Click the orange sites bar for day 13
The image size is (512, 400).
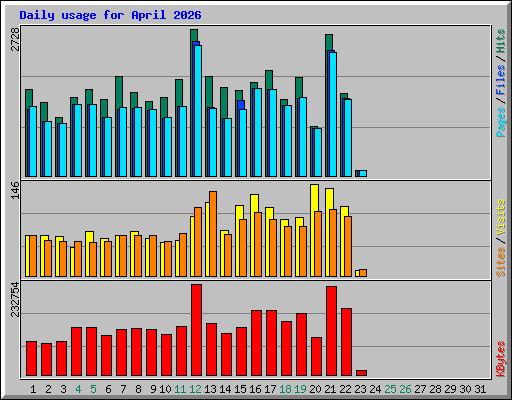213,234
